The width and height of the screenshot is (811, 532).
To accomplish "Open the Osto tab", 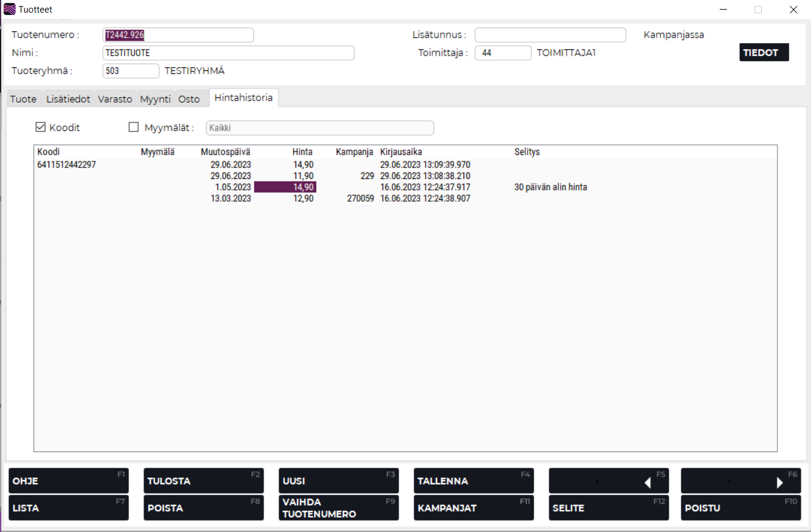I will 189,99.
